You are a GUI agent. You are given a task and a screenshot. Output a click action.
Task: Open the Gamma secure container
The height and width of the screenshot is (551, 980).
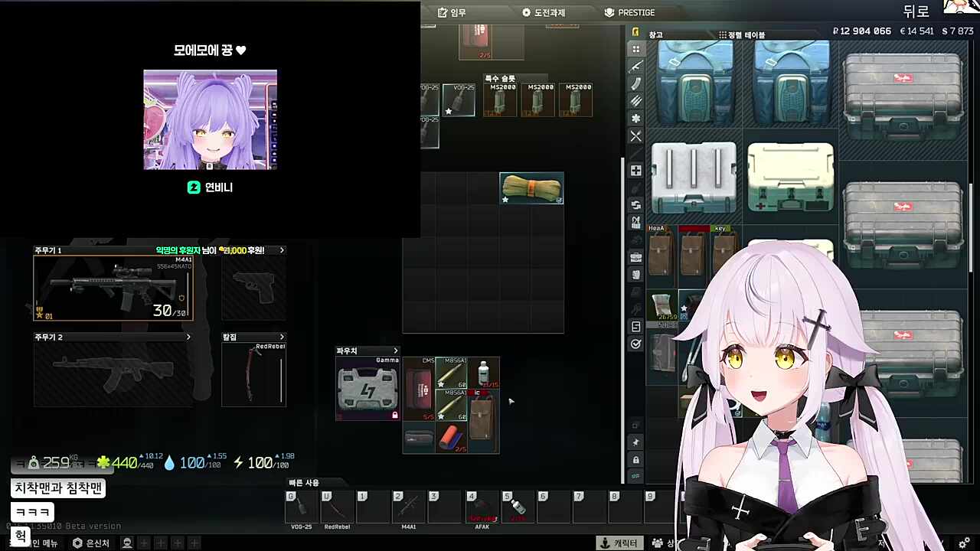click(367, 388)
